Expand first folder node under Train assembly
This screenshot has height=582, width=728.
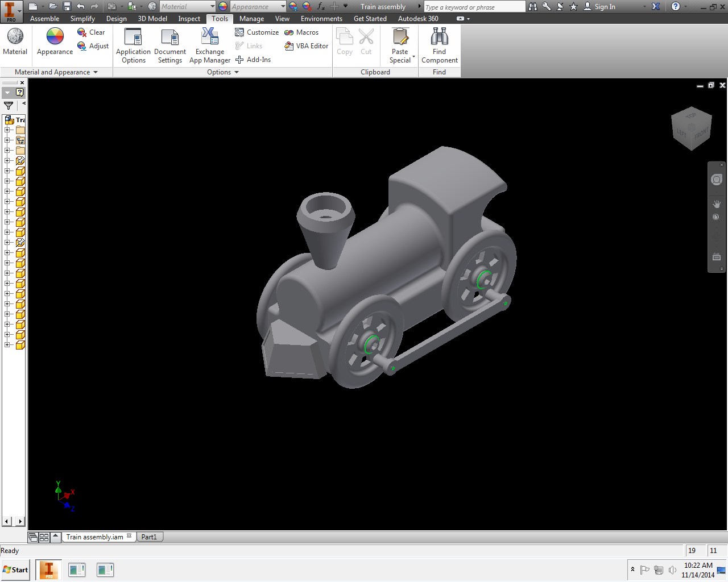coord(7,130)
